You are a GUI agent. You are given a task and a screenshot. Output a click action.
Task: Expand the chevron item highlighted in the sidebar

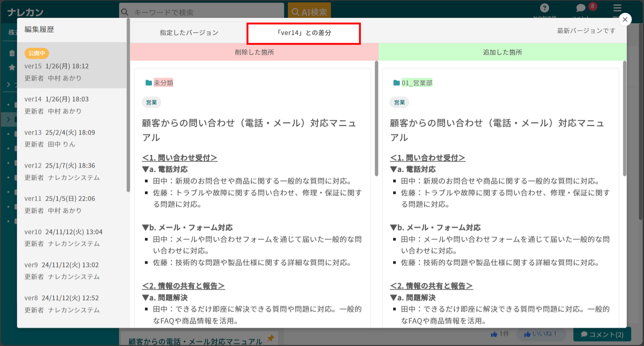point(9,119)
